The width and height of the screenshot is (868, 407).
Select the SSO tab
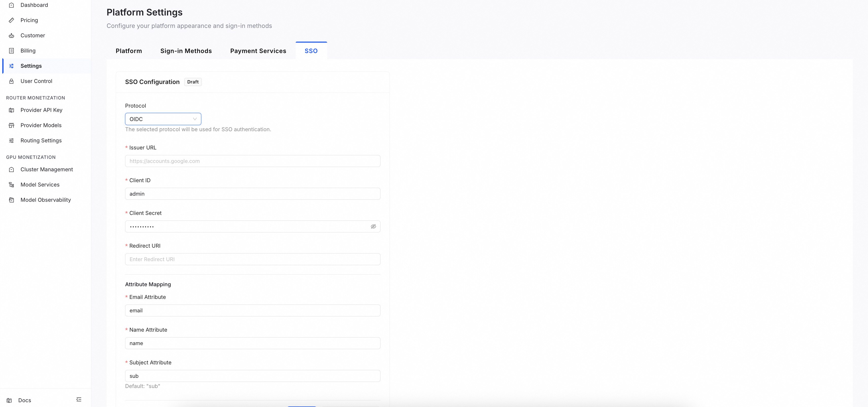[311, 51]
